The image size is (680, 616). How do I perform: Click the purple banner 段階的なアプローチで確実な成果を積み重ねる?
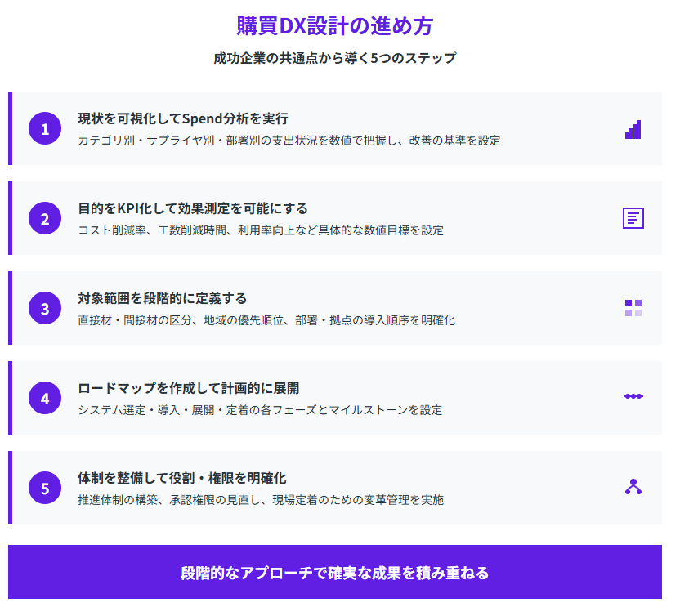click(335, 573)
